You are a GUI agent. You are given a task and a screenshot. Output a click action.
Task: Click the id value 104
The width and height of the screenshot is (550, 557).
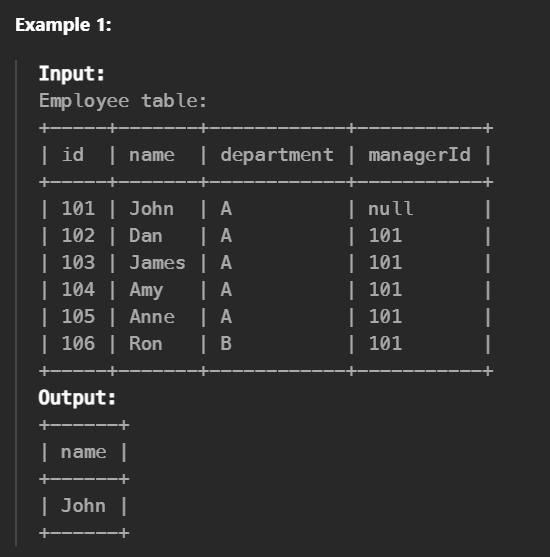coord(78,290)
